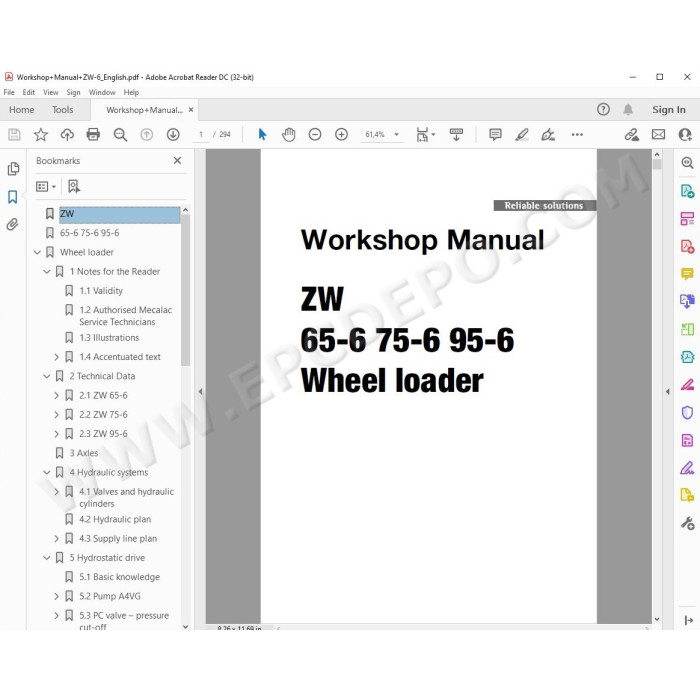Collapse the right tools pane arrow
700x700 pixels.
pyautogui.click(x=667, y=392)
